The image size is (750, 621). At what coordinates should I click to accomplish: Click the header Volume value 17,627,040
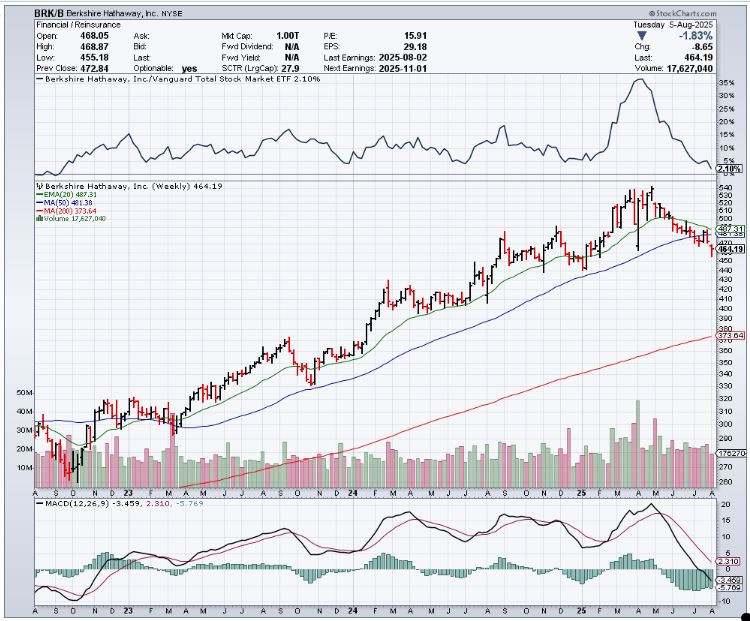[x=689, y=68]
